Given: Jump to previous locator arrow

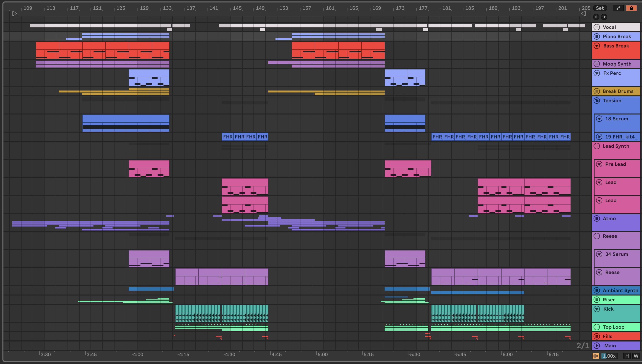Looking at the screenshot, I should [596, 17].
